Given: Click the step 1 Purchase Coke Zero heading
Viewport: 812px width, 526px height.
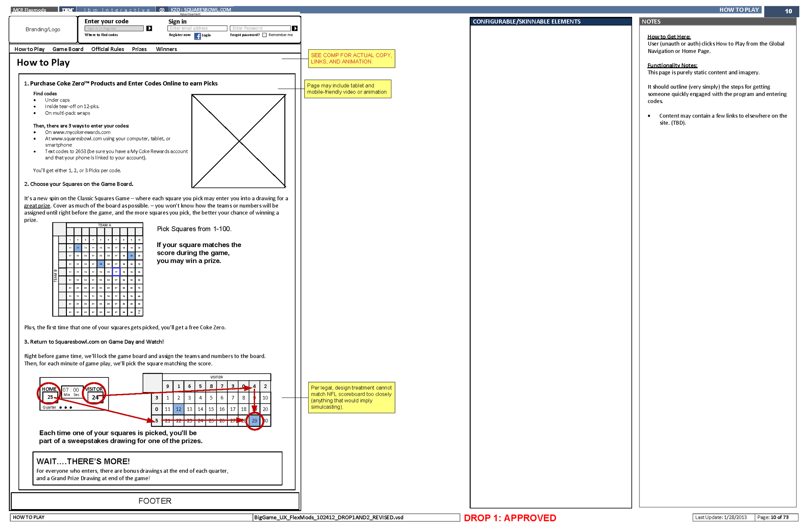Looking at the screenshot, I should (x=121, y=84).
